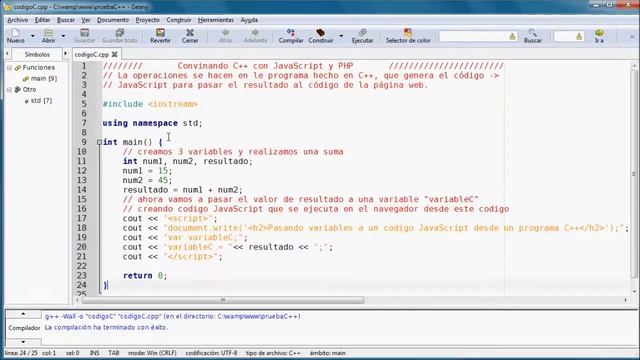The image size is (640, 360).
Task: Click the Ejecutar toolbar icon
Action: (362, 36)
